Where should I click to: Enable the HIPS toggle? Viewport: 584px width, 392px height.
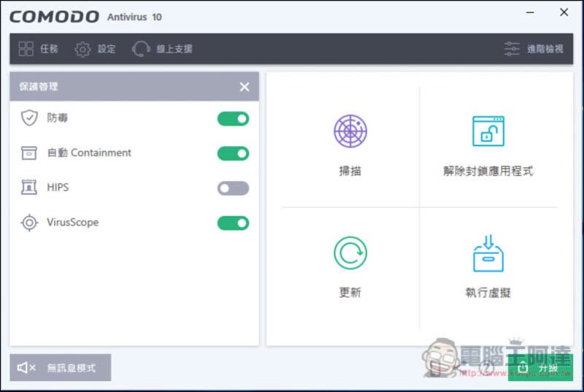pos(233,188)
